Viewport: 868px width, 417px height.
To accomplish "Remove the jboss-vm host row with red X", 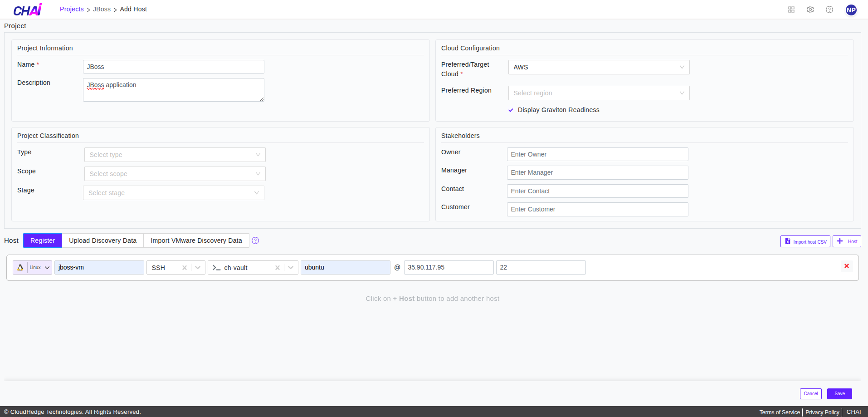I will pos(847,266).
